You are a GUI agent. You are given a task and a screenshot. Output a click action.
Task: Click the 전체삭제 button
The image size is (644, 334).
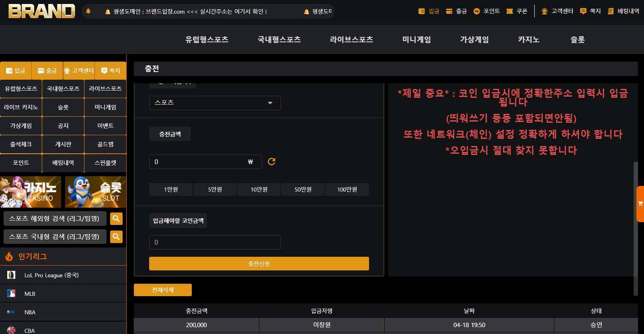click(163, 290)
